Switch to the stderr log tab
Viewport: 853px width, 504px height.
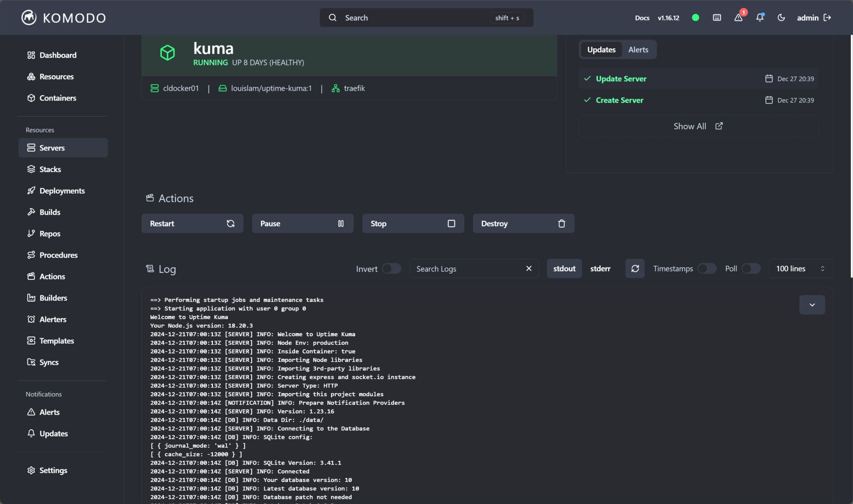600,269
